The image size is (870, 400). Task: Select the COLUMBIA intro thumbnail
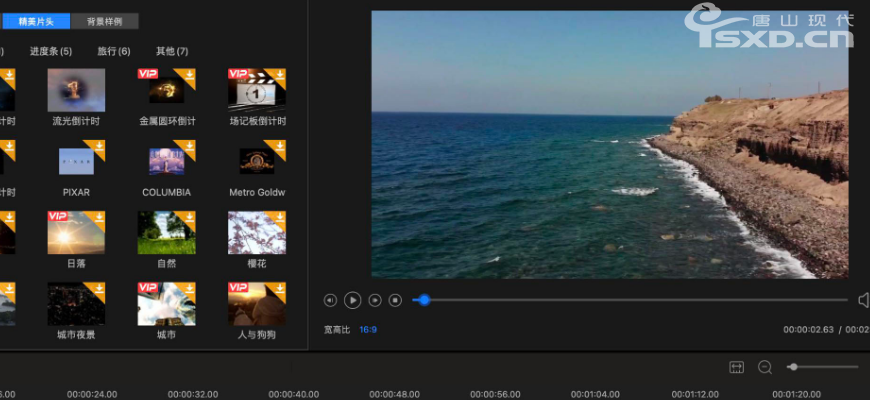coord(166,161)
